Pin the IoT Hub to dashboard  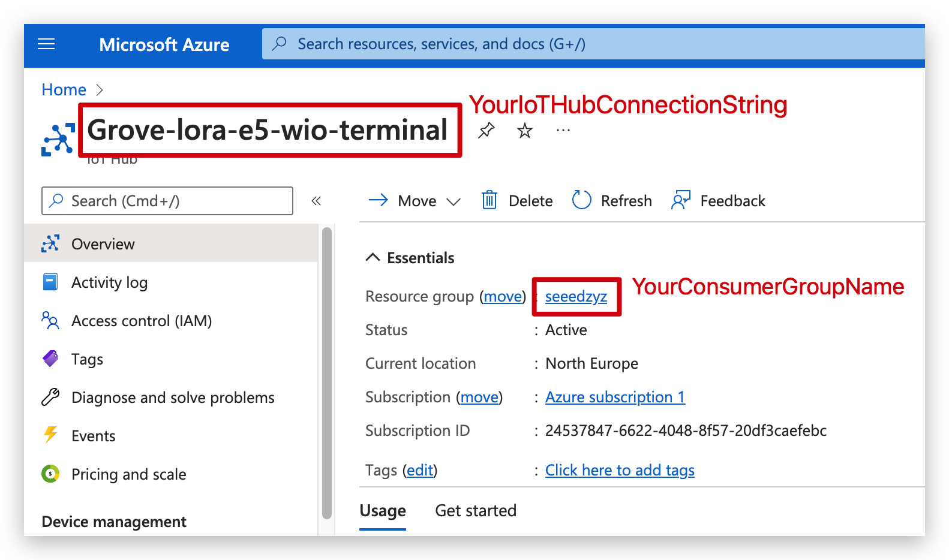tap(486, 130)
